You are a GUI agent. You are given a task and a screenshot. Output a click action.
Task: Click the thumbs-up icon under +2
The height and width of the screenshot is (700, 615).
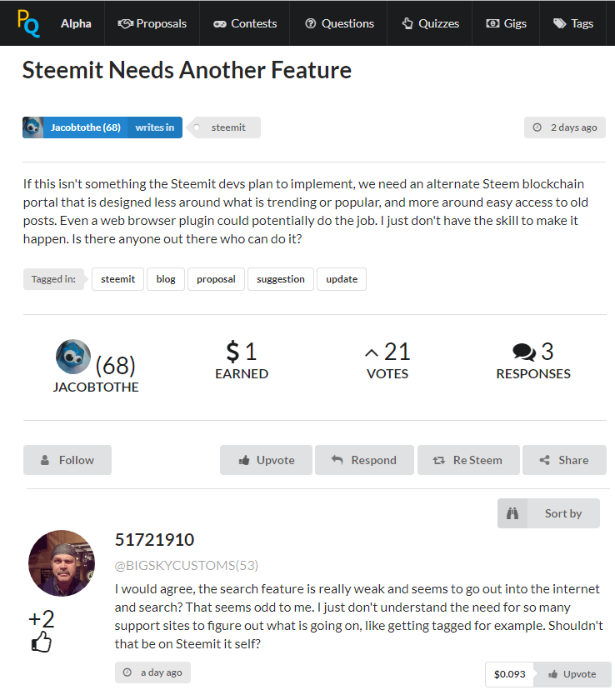(x=41, y=642)
